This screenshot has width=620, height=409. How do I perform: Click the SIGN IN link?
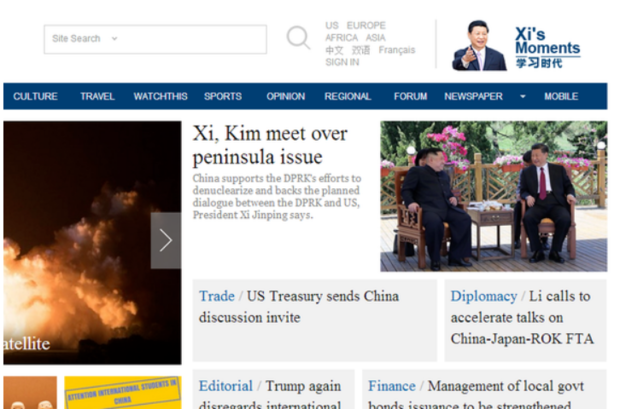[342, 62]
